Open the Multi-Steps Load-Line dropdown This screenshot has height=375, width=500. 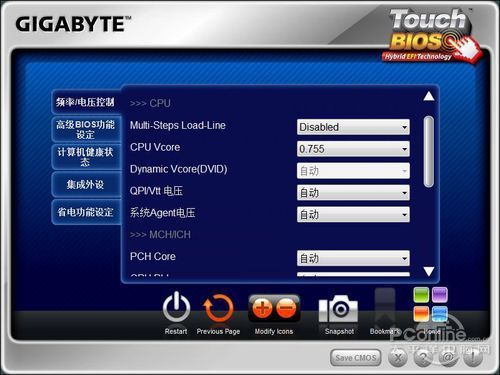click(x=353, y=127)
